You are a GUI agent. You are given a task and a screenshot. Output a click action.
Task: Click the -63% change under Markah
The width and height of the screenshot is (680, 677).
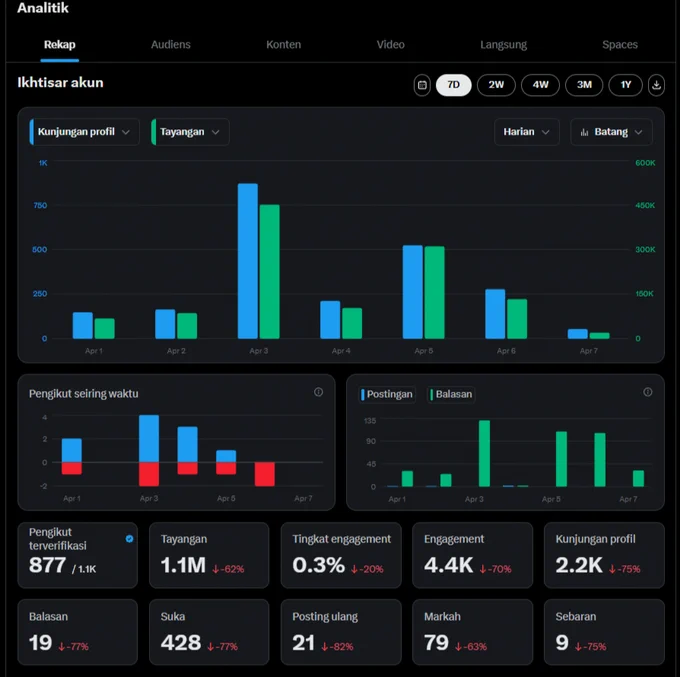(471, 647)
